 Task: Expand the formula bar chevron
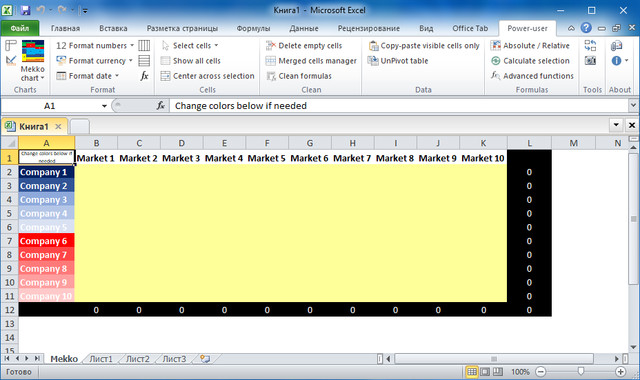pos(633,105)
